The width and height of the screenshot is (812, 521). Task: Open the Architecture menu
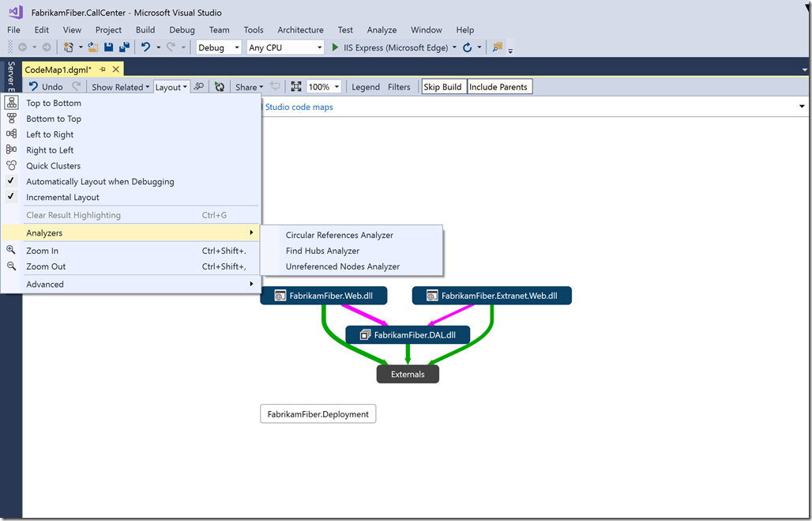[300, 30]
